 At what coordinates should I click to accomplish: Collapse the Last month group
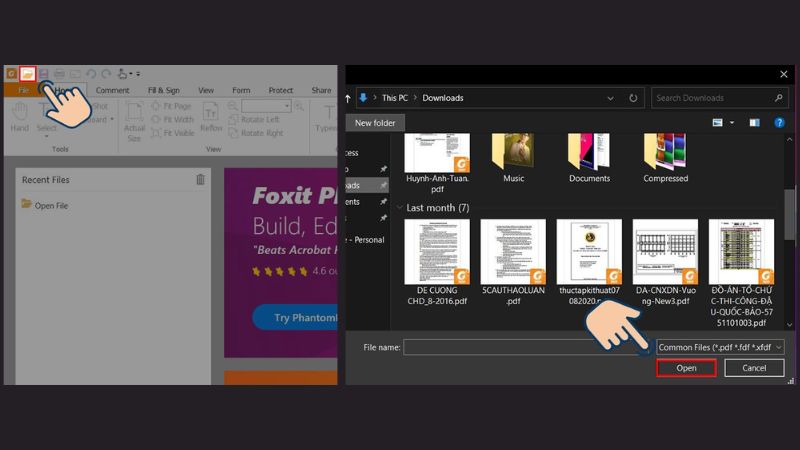pos(401,208)
